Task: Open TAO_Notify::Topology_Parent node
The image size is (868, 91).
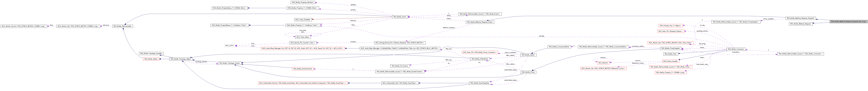Action: pos(229,63)
